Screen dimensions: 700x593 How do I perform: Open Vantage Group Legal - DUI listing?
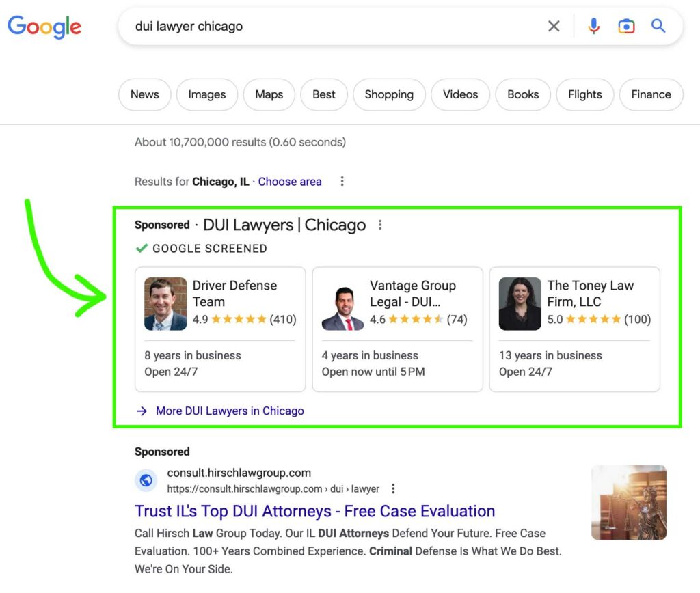click(397, 329)
